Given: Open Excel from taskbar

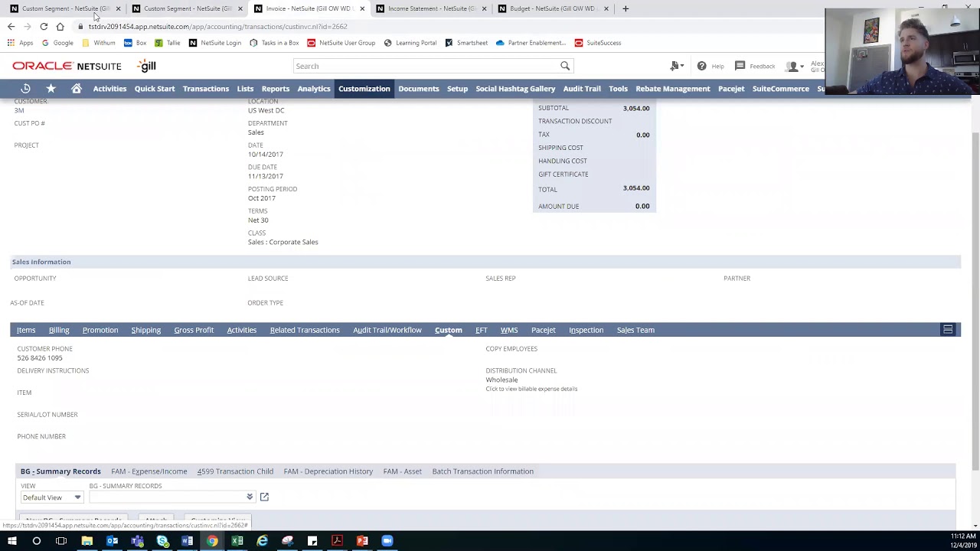Looking at the screenshot, I should [237, 541].
